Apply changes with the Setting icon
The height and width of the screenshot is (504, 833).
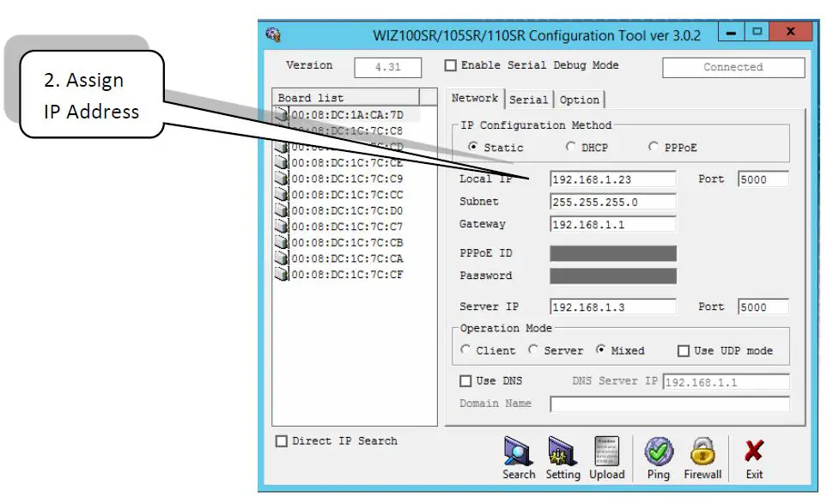click(562, 452)
